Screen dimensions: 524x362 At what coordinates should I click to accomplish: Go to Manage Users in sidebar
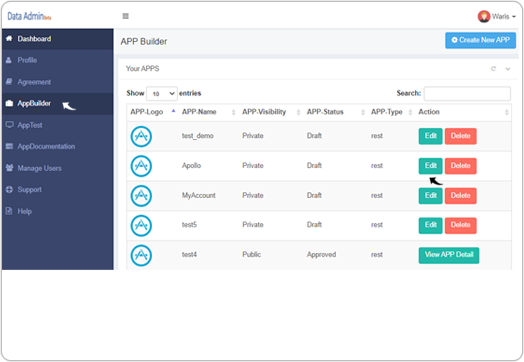pos(57,168)
